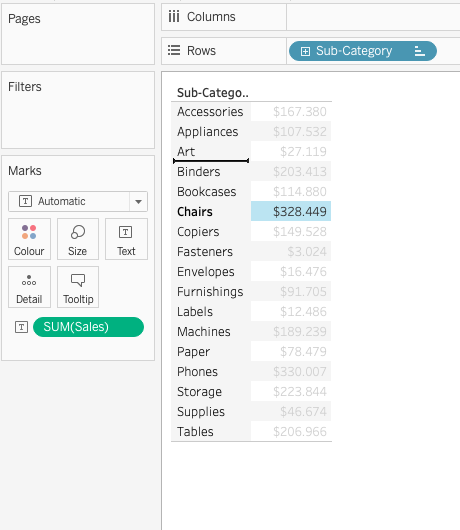Click the Columns shelf icon
Image resolution: width=460 pixels, height=530 pixels.
(174, 17)
